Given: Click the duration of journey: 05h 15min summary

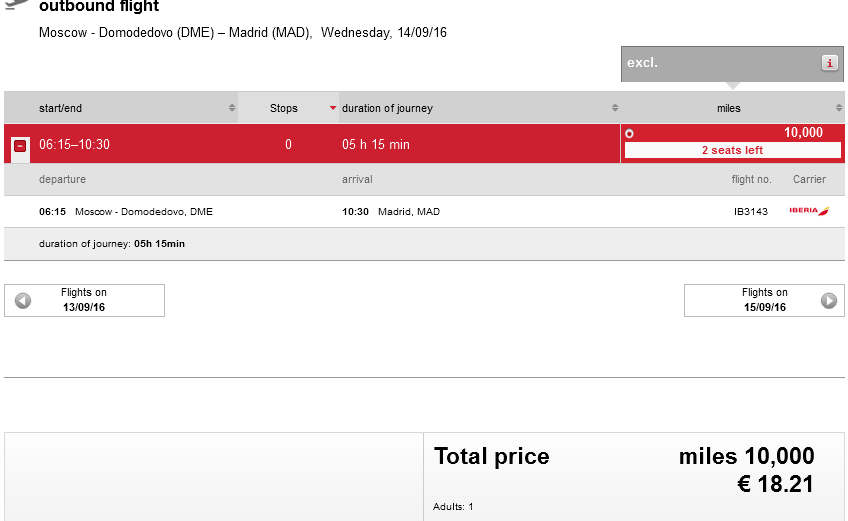Looking at the screenshot, I should click(x=112, y=244).
